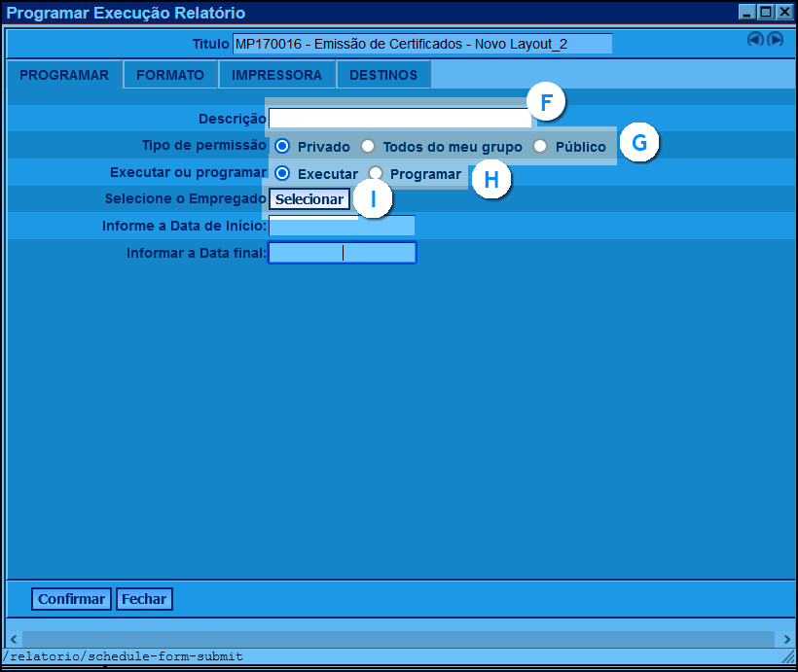
Task: Minimize the Programar Execução Relatório window
Action: pyautogui.click(x=746, y=12)
